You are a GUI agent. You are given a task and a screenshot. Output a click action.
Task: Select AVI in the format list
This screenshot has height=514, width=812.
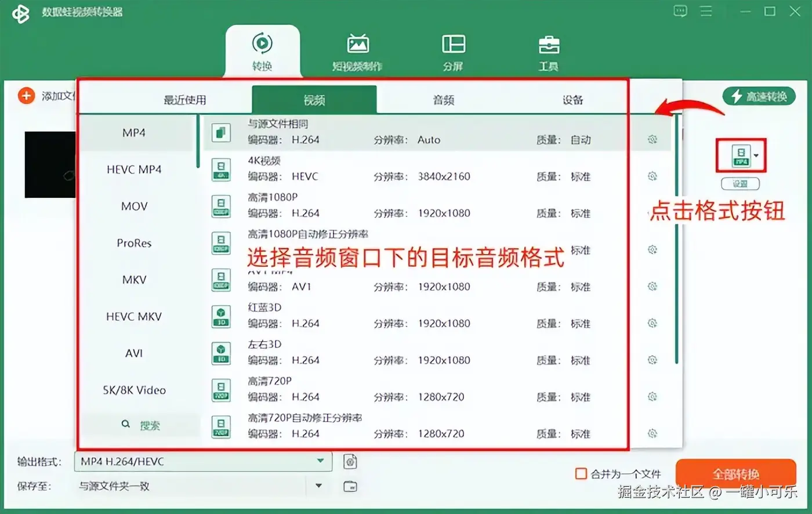[134, 353]
